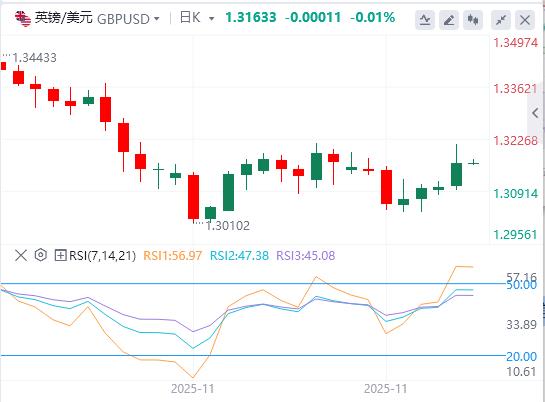
Task: Click the 50.00 RSI level line label
Action: tap(521, 285)
